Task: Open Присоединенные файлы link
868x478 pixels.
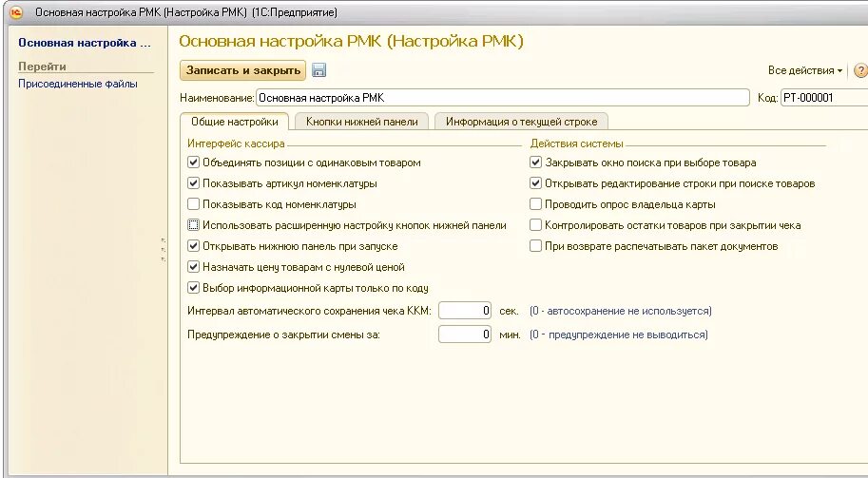Action: tap(78, 84)
